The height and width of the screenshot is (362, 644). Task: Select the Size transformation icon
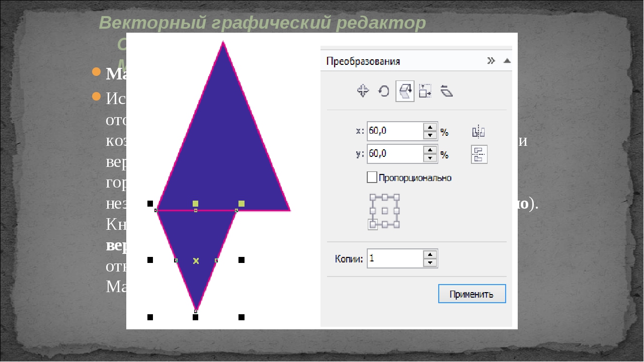coord(426,91)
